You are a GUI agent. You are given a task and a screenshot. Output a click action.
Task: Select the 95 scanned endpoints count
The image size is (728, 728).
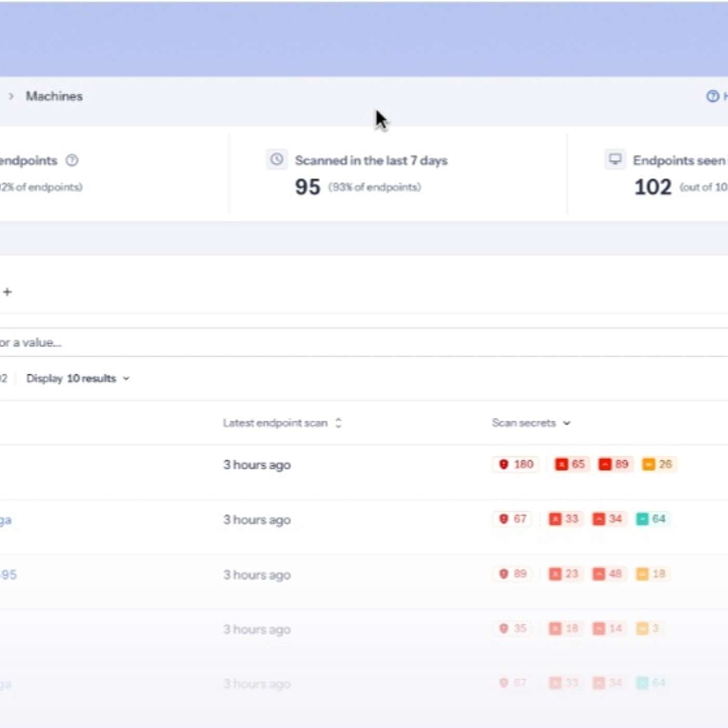click(307, 187)
